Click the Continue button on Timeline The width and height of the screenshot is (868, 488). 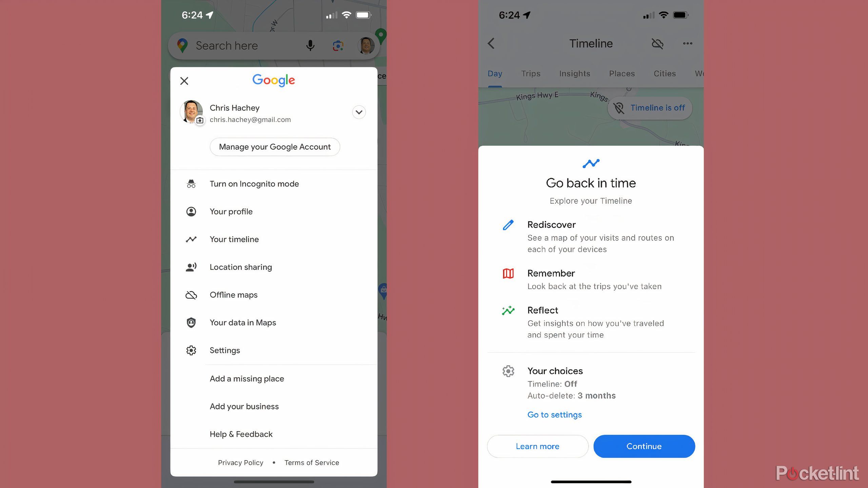644,446
